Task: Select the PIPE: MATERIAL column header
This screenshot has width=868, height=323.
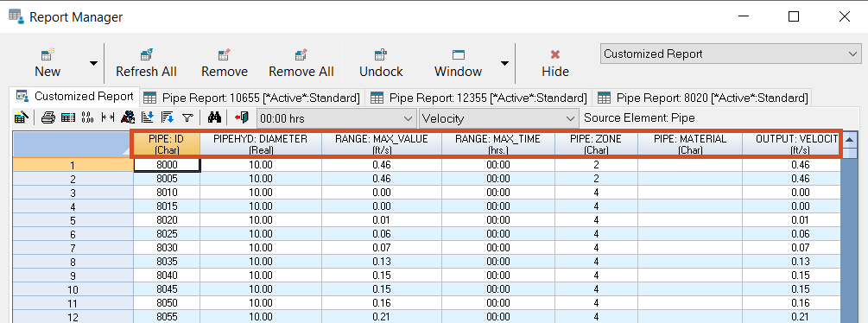Action: pyautogui.click(x=690, y=144)
